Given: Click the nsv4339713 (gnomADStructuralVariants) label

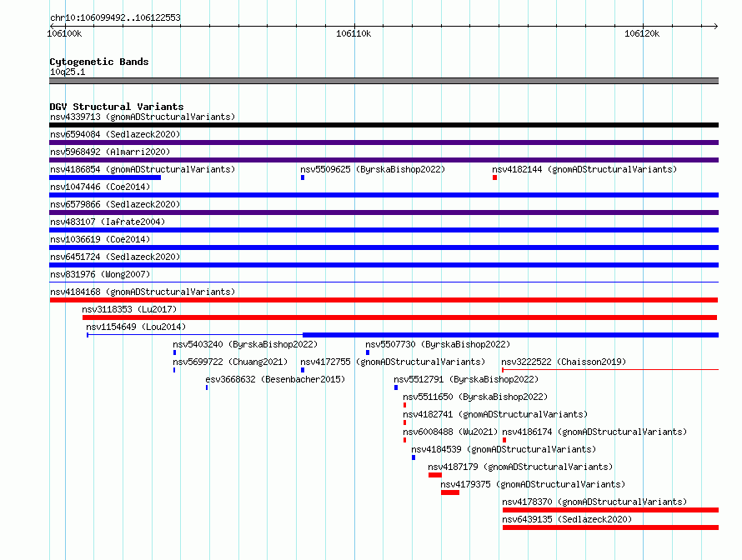Looking at the screenshot, I should (143, 117).
